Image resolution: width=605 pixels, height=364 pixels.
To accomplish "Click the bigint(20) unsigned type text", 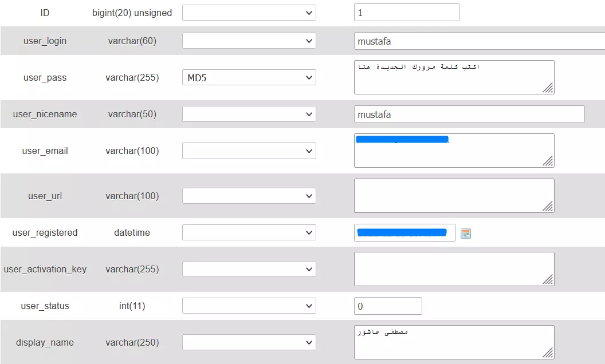I will coord(132,13).
